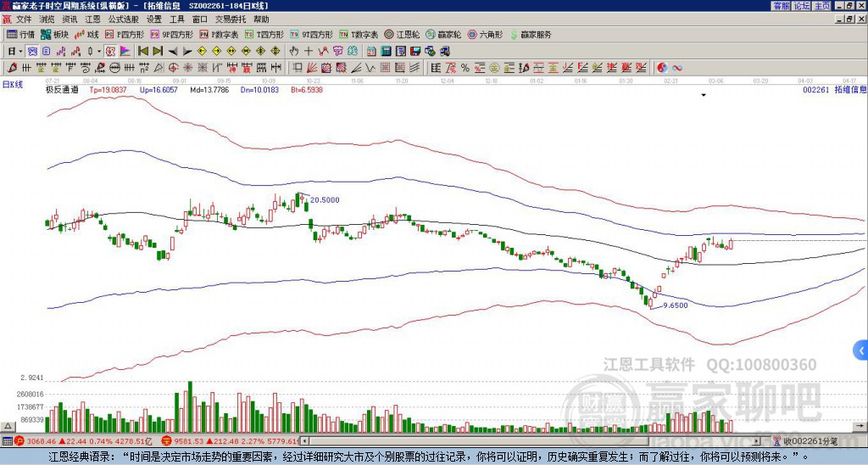Select the percent sign drawing tool
868x465 pixels.
pos(465,68)
